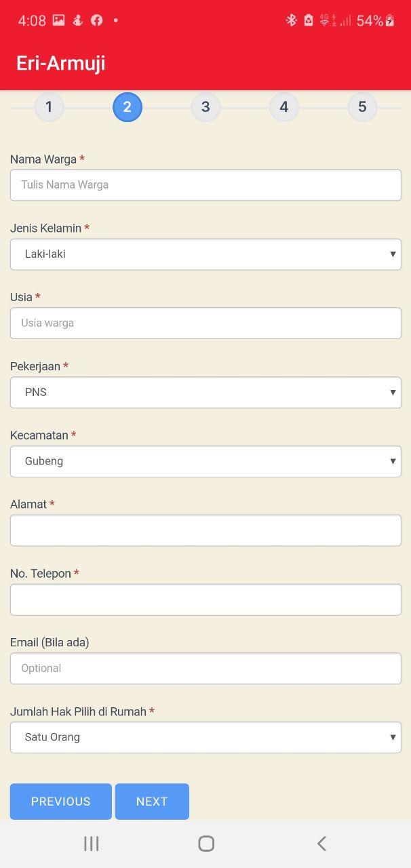411x868 pixels.
Task: Select step 4 in the progress indicator
Action: tap(283, 106)
